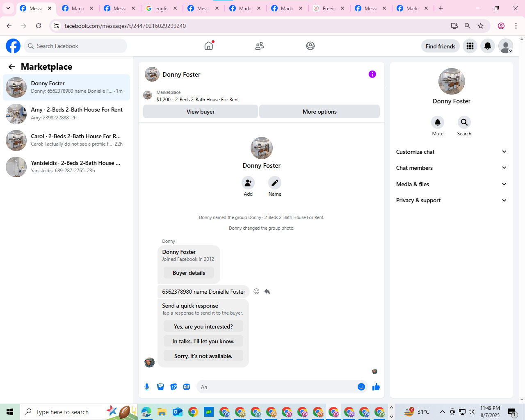Image resolution: width=525 pixels, height=420 pixels.
Task: Switch to the english Google tab
Action: click(x=162, y=8)
